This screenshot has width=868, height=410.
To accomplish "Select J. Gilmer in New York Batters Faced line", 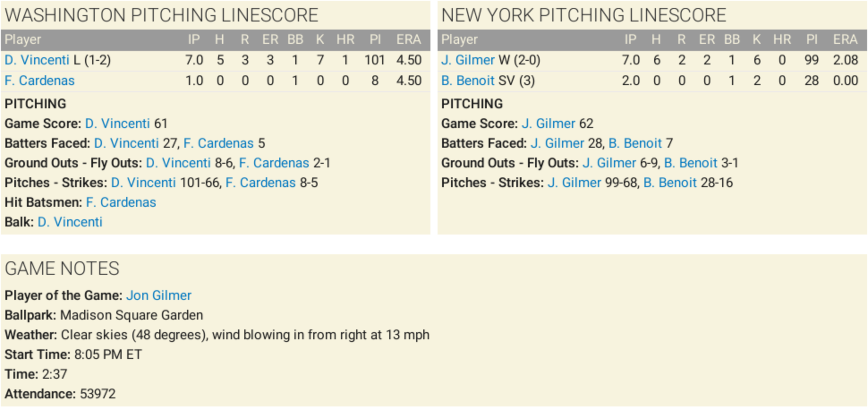I will [557, 143].
